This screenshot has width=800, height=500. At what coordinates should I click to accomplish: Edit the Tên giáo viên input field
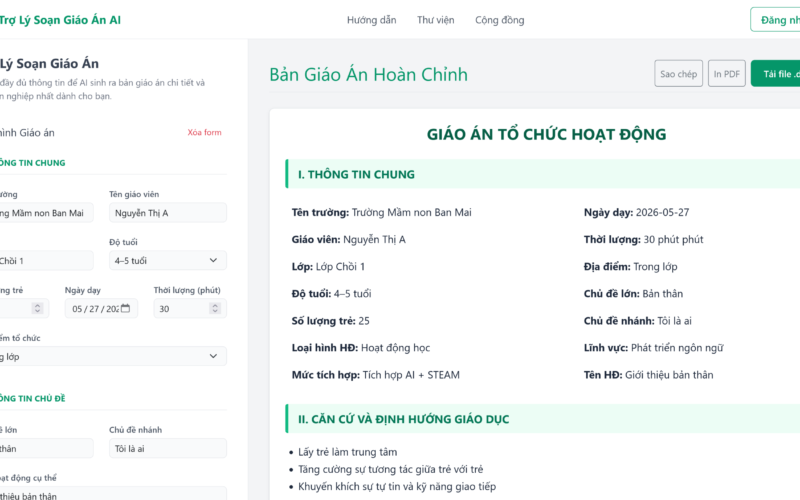pyautogui.click(x=167, y=213)
